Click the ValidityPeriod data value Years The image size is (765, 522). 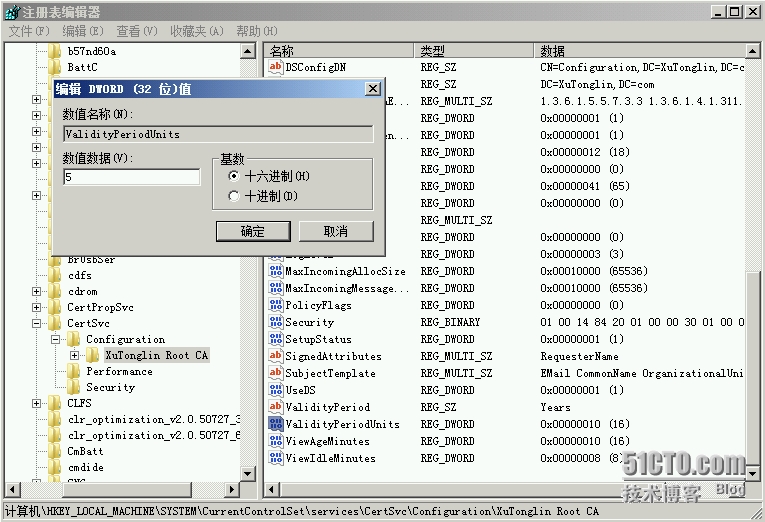coord(555,407)
